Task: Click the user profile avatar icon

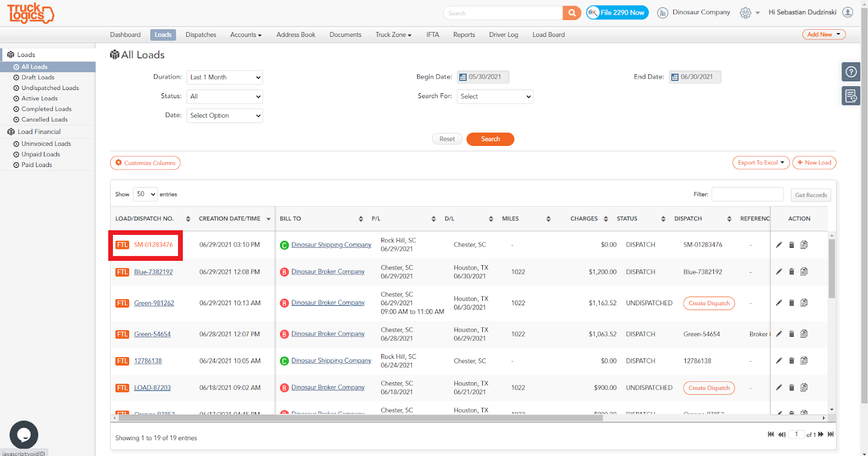Action: [848, 12]
